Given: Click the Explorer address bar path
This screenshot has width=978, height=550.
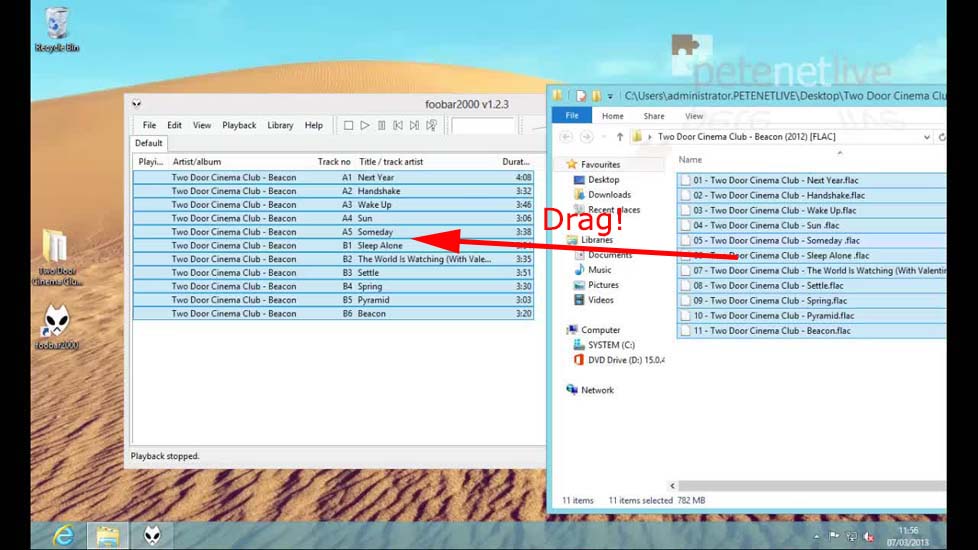Looking at the screenshot, I should (x=747, y=137).
